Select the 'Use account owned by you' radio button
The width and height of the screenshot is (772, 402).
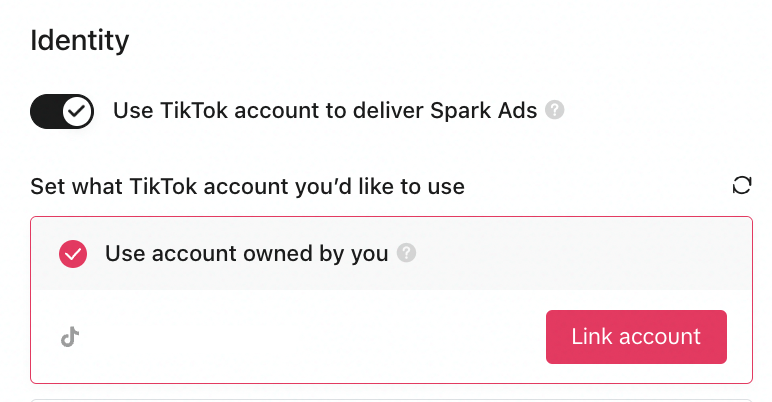pyautogui.click(x=73, y=254)
